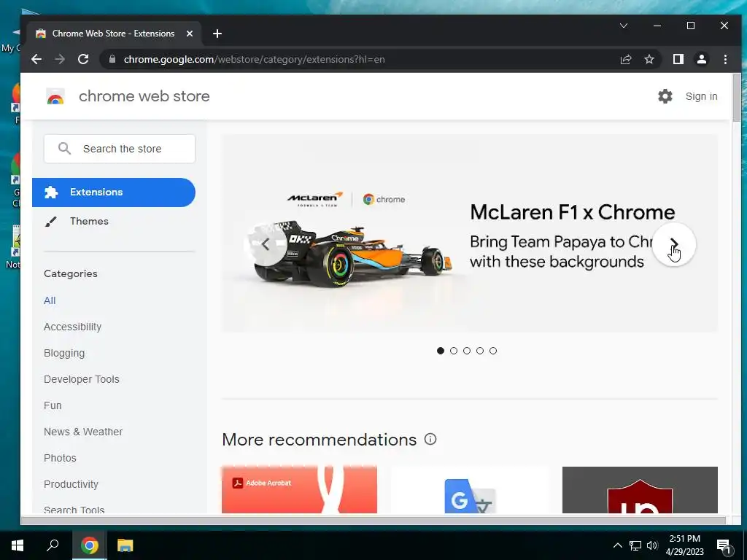Select the first carousel dot
This screenshot has height=560, width=747.
440,351
